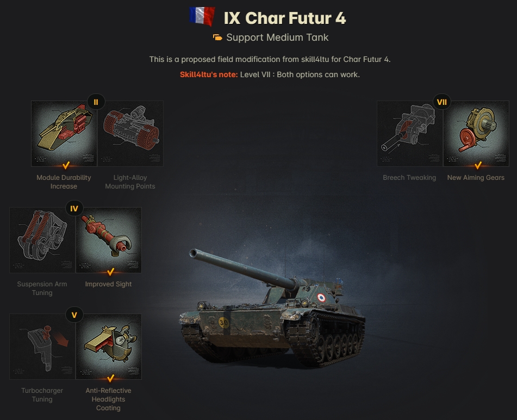This screenshot has width=517, height=420.
Task: Choose the Improved Sight modification icon
Action: pyautogui.click(x=109, y=240)
